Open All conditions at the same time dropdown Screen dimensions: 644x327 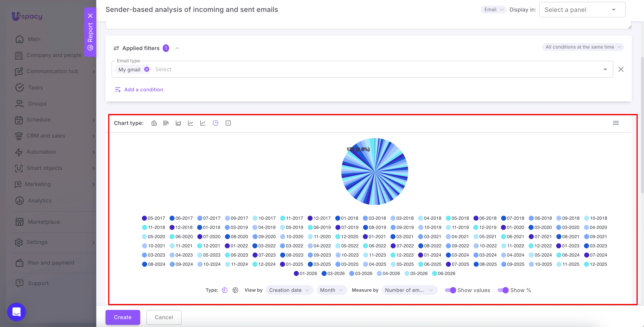pos(583,47)
